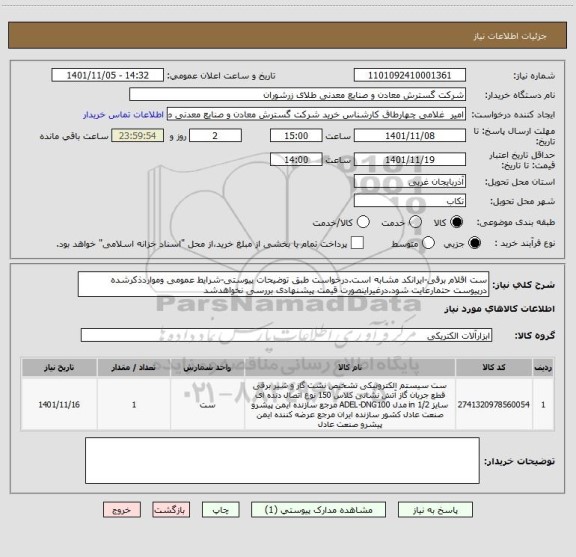Click the چاپ print button
Image resolution: width=576 pixels, height=557 pixels.
[x=220, y=510]
